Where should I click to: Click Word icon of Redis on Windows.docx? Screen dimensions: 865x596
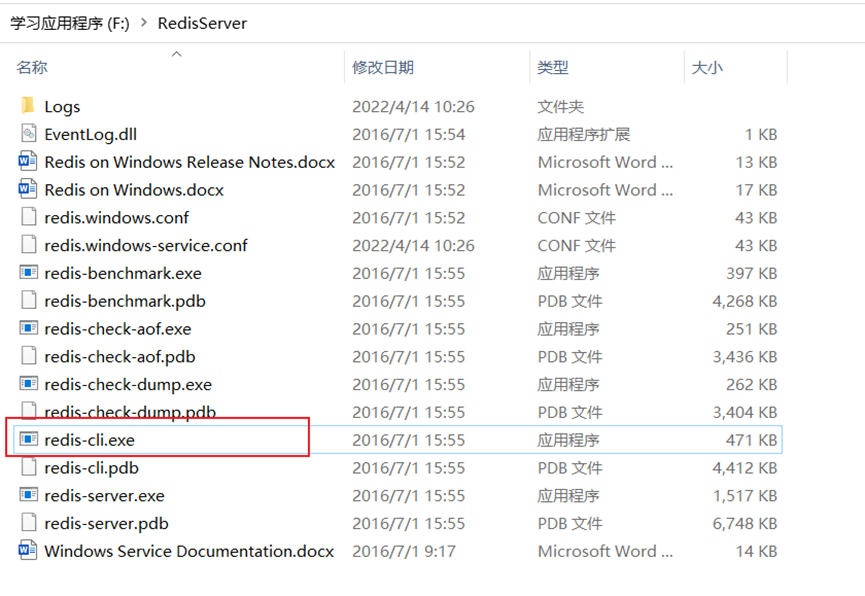(x=28, y=189)
